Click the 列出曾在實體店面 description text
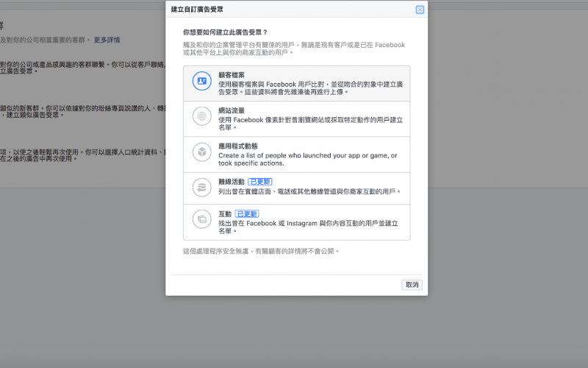 [x=309, y=191]
